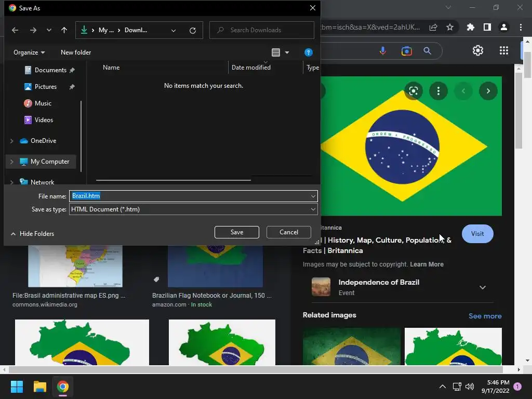Click the Visit button for Britannica
This screenshot has height=399, width=532.
pos(477,234)
